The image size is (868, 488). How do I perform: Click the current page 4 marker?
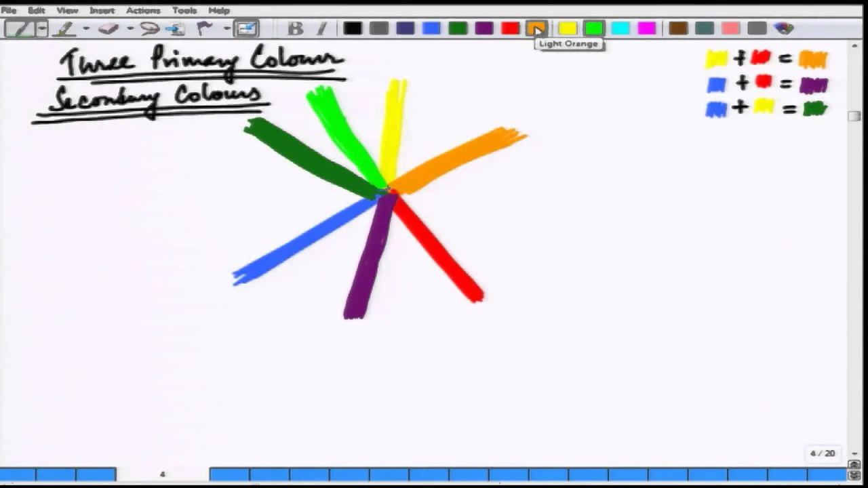[x=163, y=474]
